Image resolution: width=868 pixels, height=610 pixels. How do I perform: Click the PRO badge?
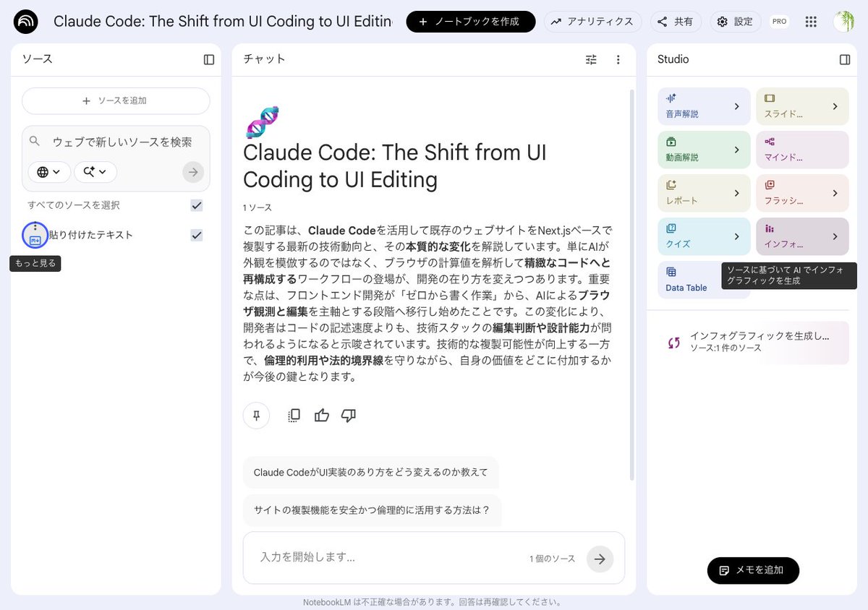click(x=779, y=22)
